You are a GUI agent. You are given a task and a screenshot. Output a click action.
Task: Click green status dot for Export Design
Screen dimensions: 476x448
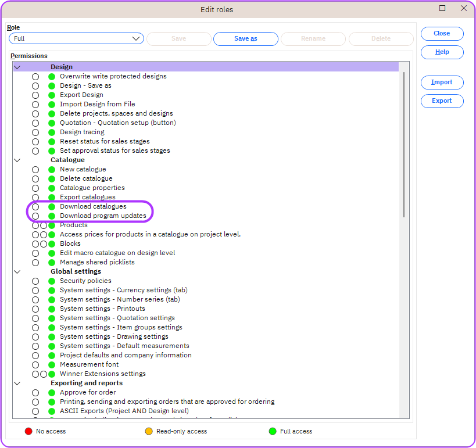click(x=52, y=95)
